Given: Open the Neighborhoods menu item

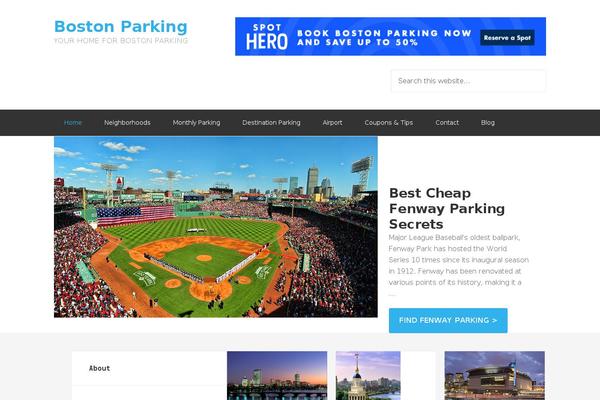Looking at the screenshot, I should [x=127, y=122].
